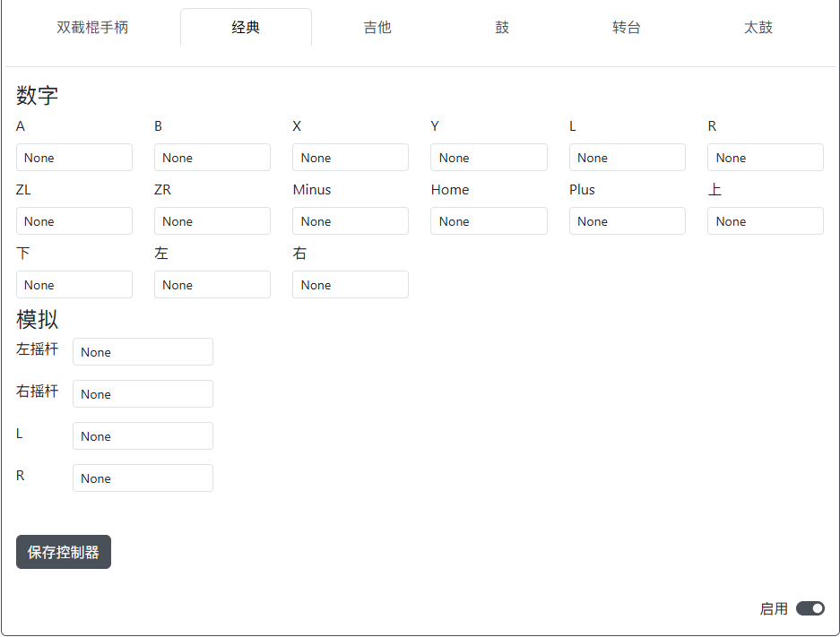This screenshot has height=637, width=840.
Task: Focus the Plus mapping input
Action: [x=627, y=220]
